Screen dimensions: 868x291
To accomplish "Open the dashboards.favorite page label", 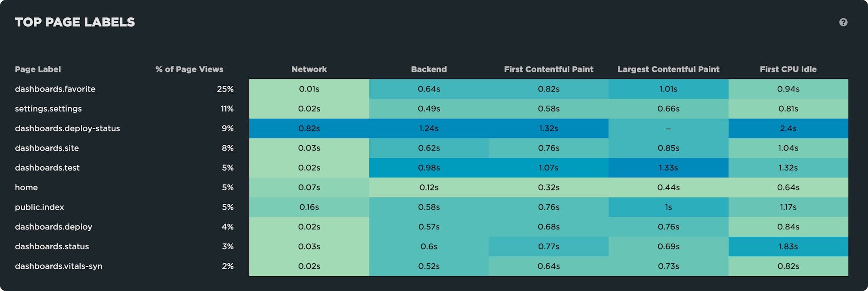I will [x=55, y=89].
